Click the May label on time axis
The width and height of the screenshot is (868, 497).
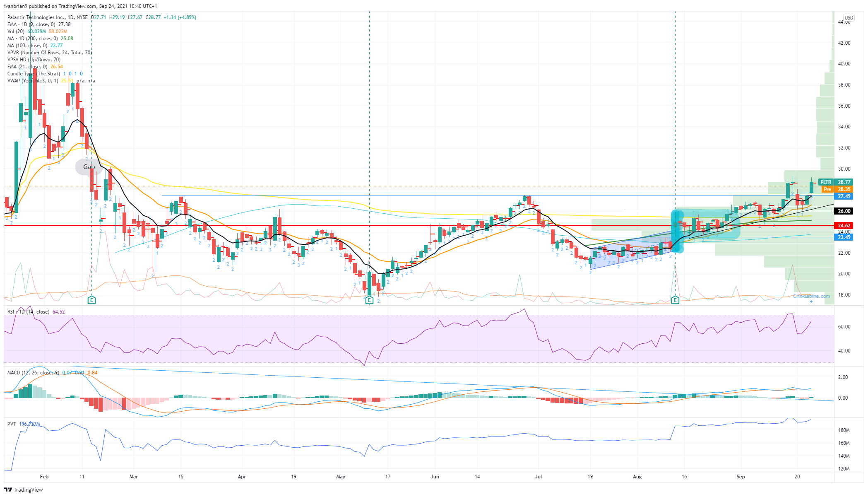point(341,477)
